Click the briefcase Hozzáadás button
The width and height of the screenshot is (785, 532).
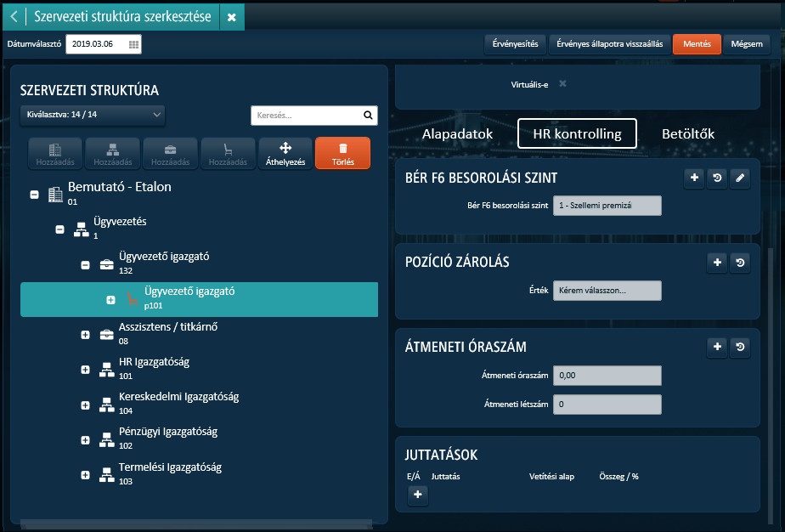(x=170, y=153)
